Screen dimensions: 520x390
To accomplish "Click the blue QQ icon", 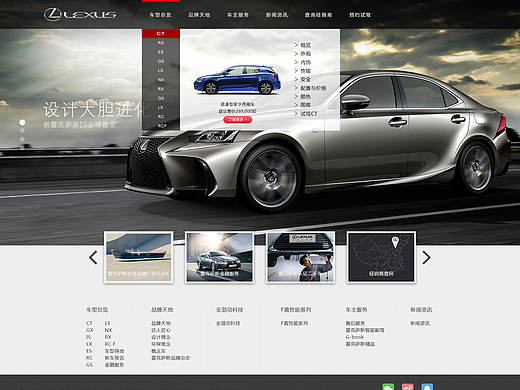I will 427,387.
